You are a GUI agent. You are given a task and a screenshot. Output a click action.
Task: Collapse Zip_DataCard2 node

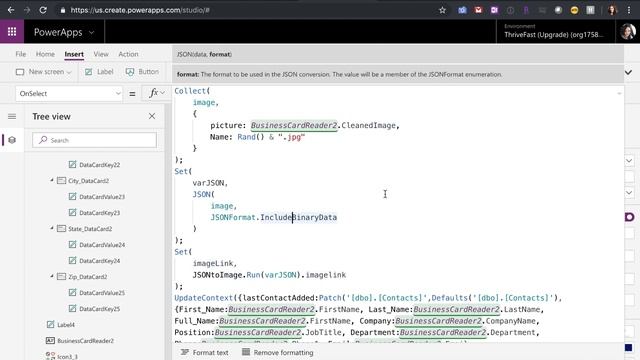coord(52,276)
